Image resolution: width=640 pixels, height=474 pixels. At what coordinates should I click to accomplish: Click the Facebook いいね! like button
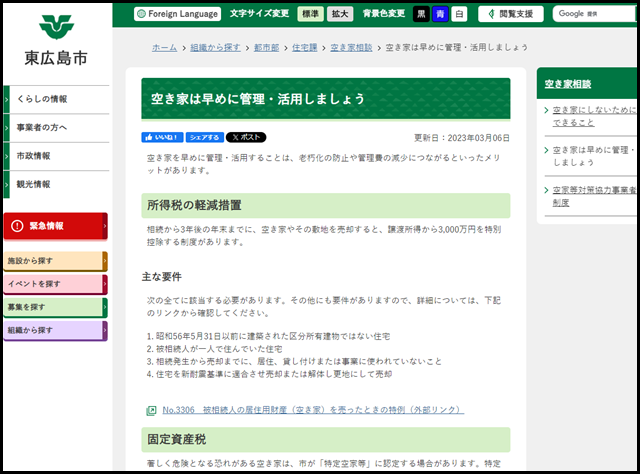162,138
